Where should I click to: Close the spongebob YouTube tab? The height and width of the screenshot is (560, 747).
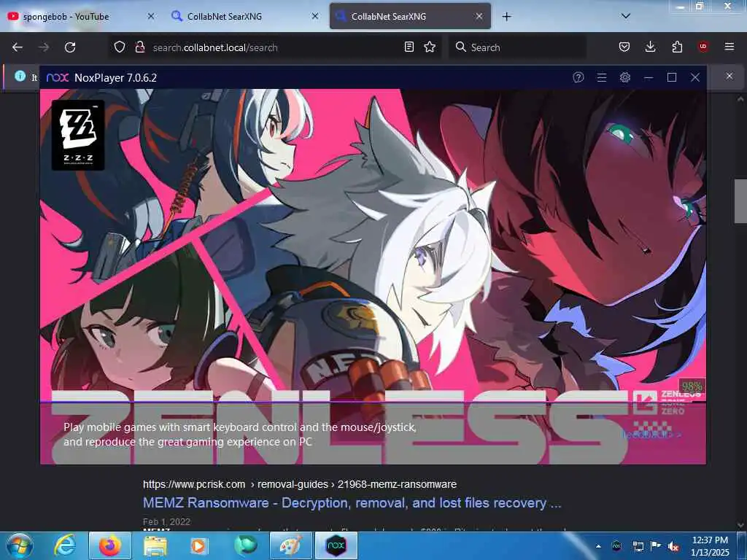tap(151, 16)
